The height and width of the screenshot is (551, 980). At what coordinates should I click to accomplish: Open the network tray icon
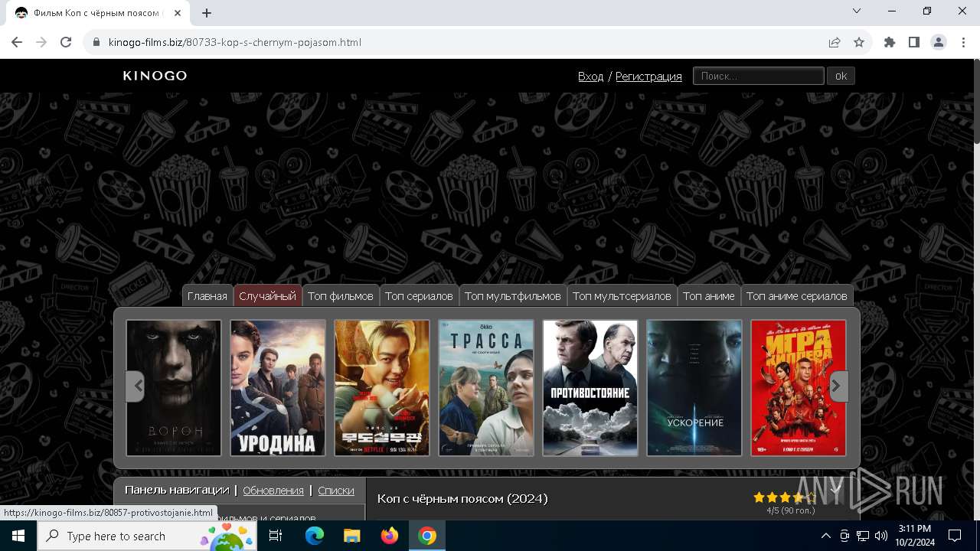click(x=863, y=536)
